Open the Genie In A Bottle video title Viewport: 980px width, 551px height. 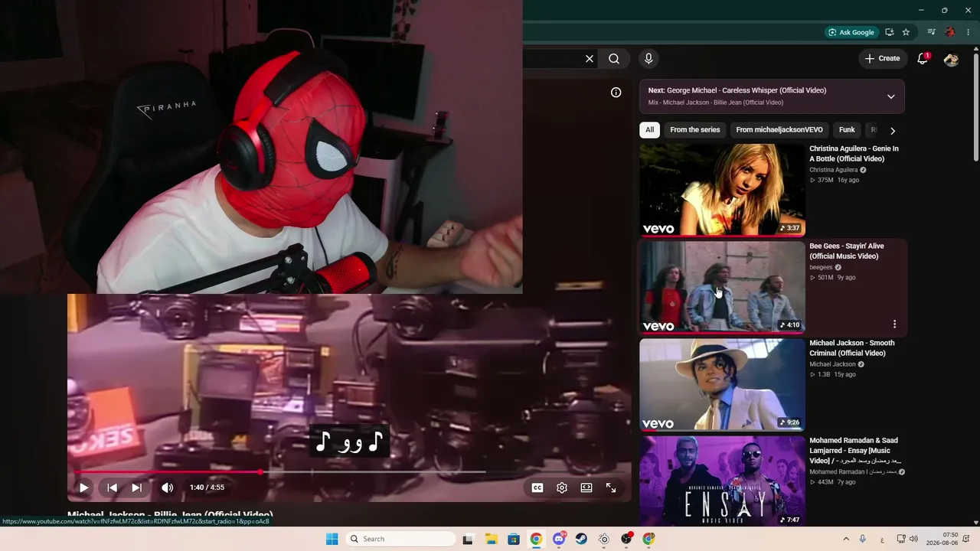pos(854,154)
